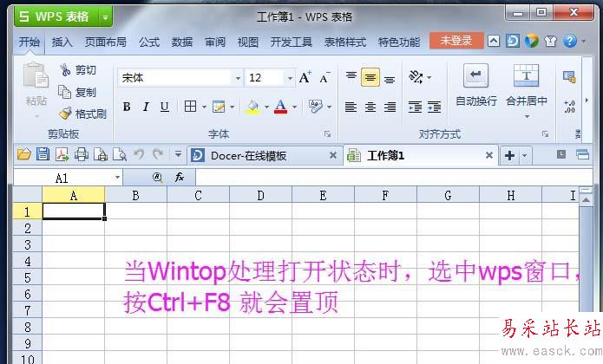
Task: Click the help question mark icon
Action: (569, 41)
